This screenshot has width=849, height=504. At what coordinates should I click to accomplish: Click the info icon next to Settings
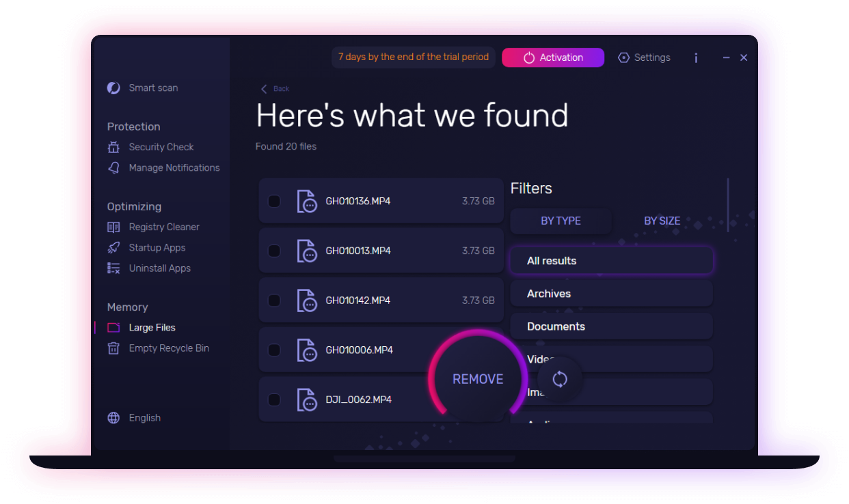click(696, 58)
